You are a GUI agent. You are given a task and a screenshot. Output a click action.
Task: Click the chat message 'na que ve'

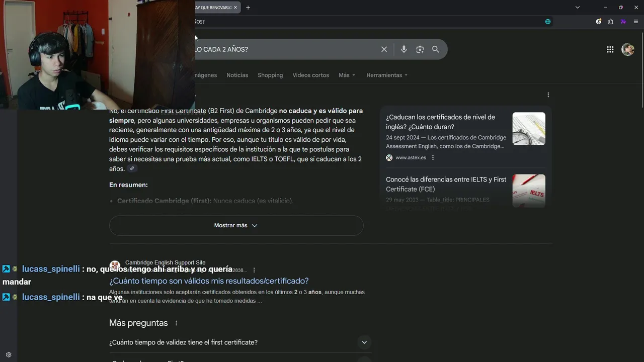pos(105,297)
